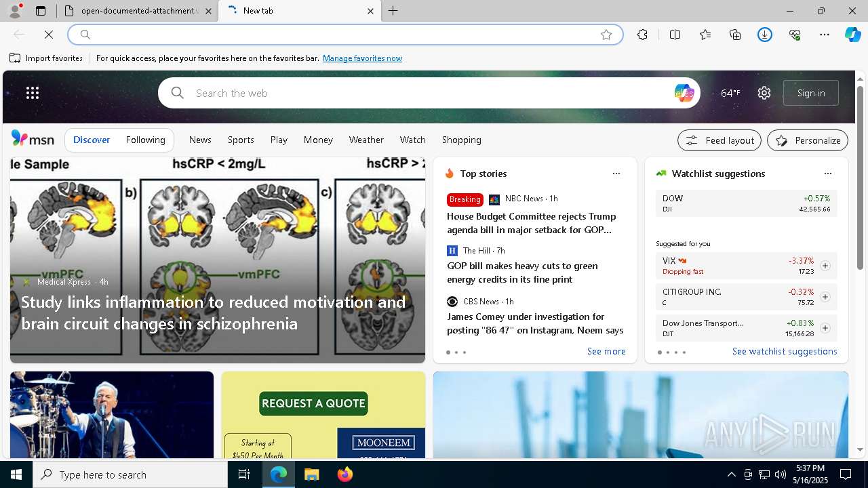
Task: Close the New tab tab
Action: coord(370,11)
